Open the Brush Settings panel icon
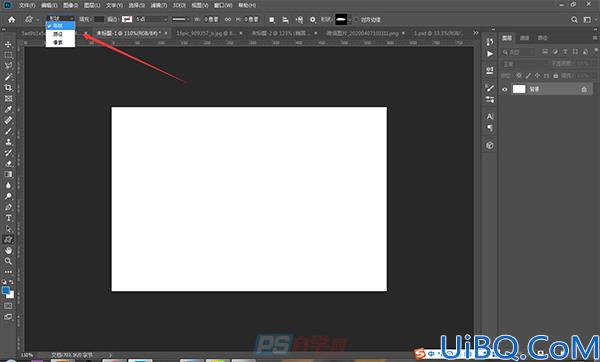Image resolution: width=600 pixels, height=362 pixels. (x=490, y=88)
